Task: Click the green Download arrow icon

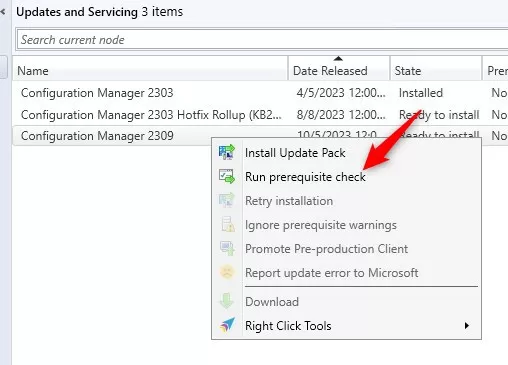Action: (x=227, y=301)
